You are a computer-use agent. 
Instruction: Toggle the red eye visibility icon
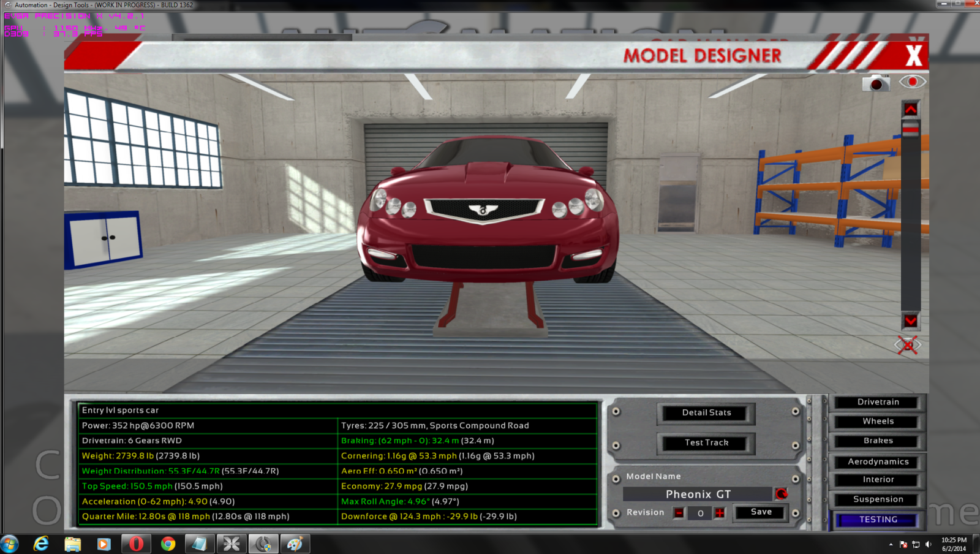(912, 82)
